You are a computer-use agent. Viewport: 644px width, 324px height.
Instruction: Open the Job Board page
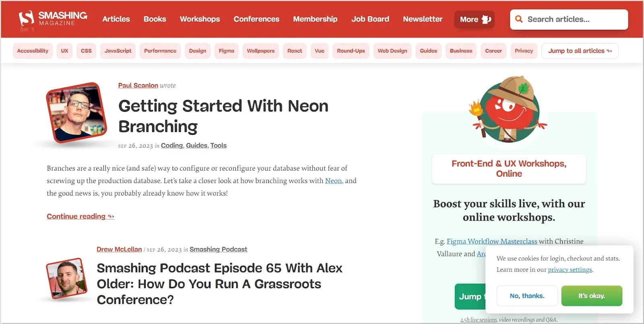click(370, 19)
